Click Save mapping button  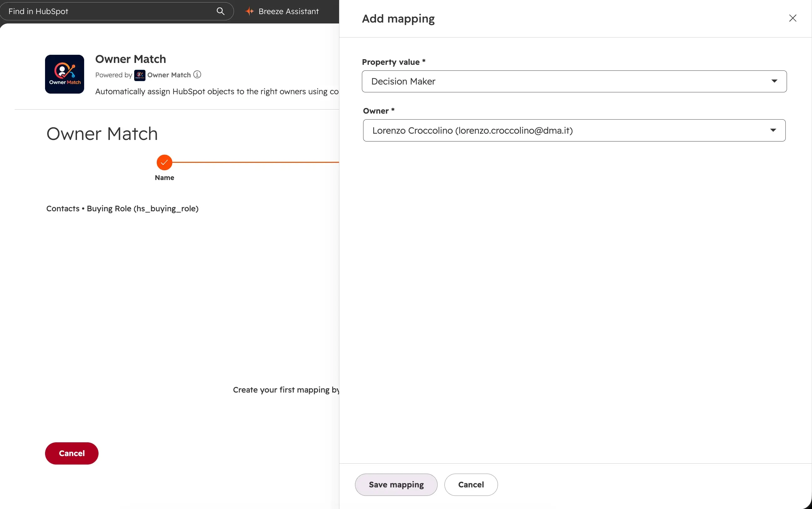(396, 484)
